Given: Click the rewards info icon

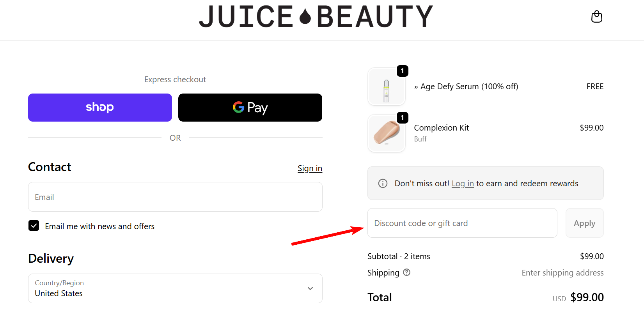Looking at the screenshot, I should click(x=383, y=183).
